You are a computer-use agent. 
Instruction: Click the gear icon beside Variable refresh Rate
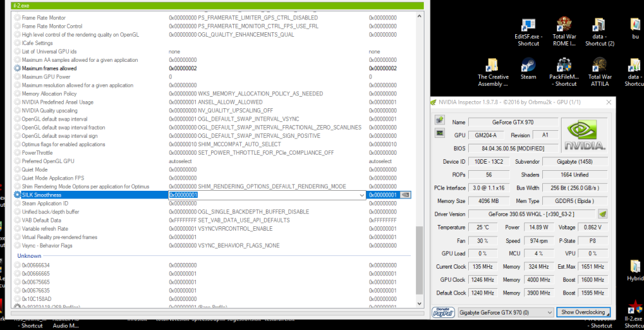pyautogui.click(x=17, y=229)
